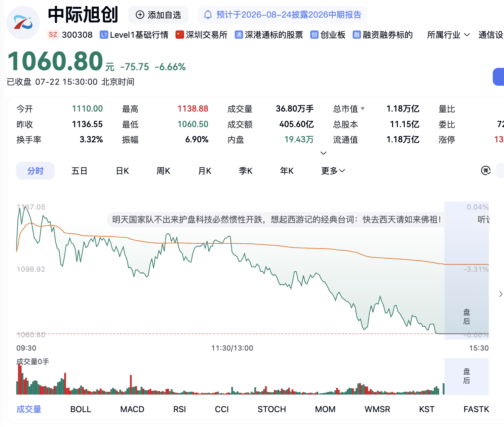The width and height of the screenshot is (504, 427).
Task: Open the 总市值 dropdown arrow
Action: 363,109
